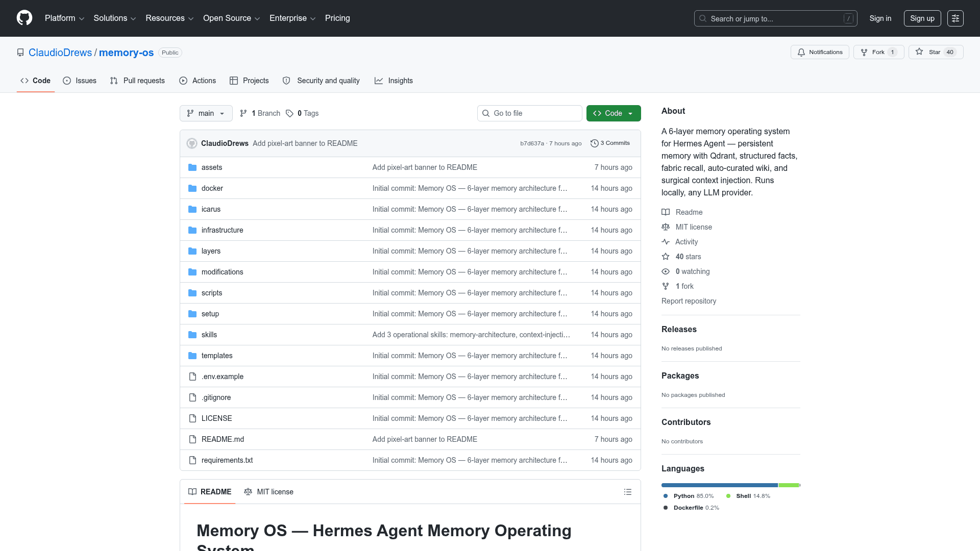Viewport: 980px width, 551px height.
Task: Toggle Notifications for this repository
Action: coord(820,52)
